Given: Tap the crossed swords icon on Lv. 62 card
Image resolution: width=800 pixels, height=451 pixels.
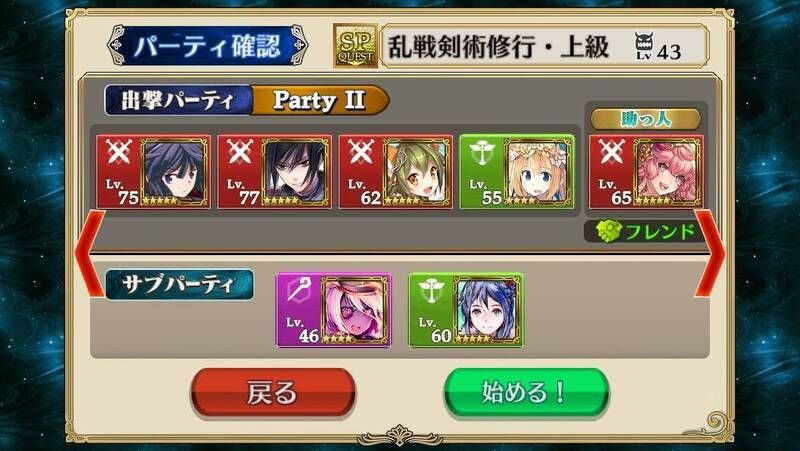Looking at the screenshot, I should click(361, 152).
